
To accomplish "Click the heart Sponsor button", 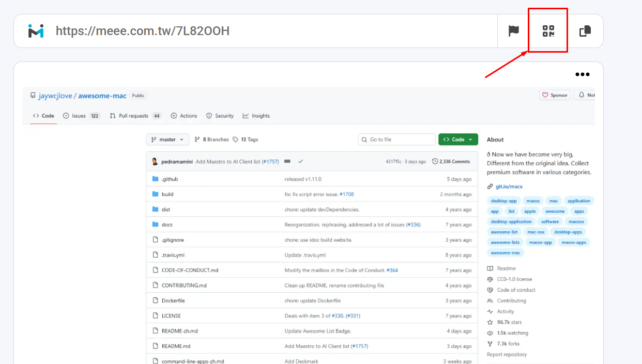I will 555,95.
